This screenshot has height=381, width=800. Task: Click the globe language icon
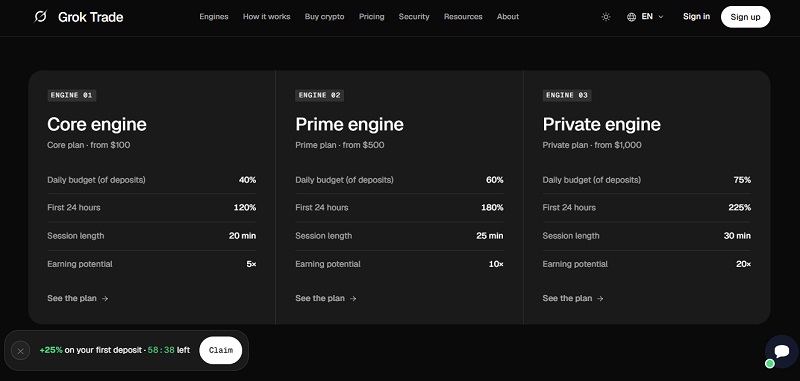click(x=631, y=17)
